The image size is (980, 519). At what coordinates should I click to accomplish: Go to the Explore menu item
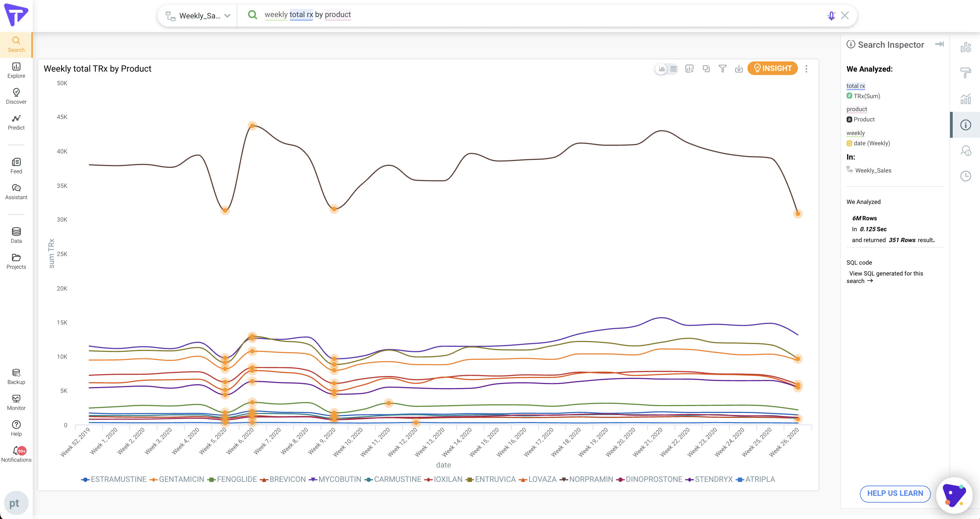[x=16, y=70]
